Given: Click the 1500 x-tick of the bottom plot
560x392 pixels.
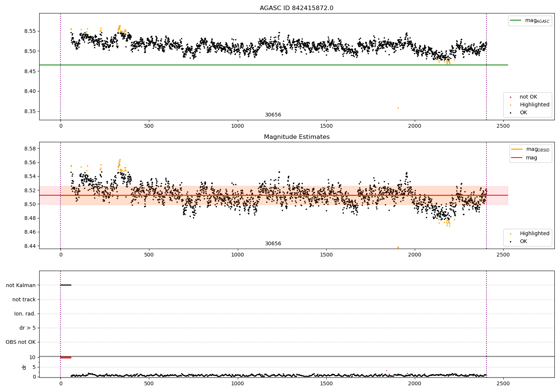Looking at the screenshot, I should pos(326,383).
